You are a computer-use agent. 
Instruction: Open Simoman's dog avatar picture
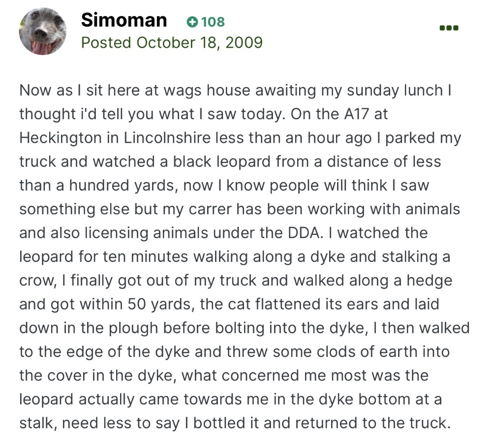43,31
